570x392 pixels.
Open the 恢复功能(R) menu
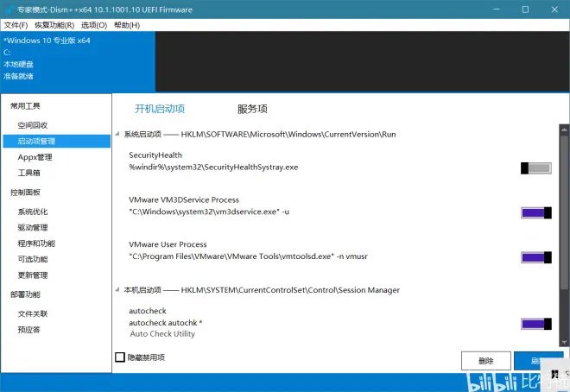54,26
